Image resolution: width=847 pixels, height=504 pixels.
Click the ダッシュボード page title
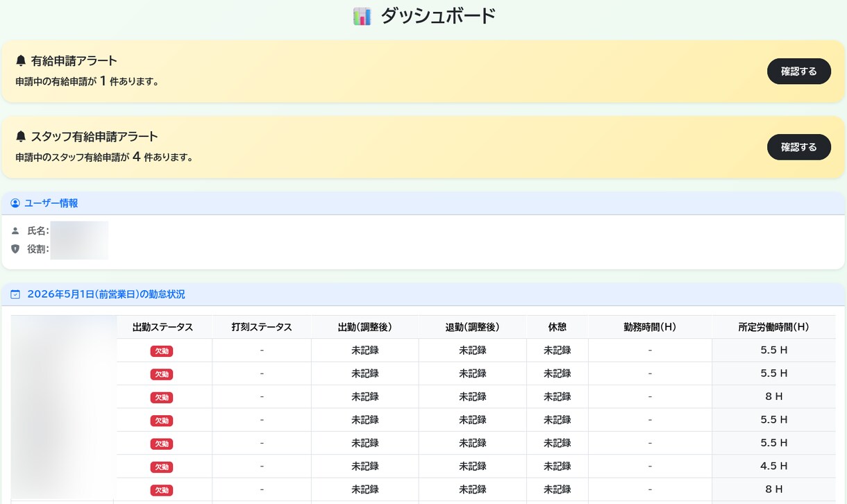[438, 16]
